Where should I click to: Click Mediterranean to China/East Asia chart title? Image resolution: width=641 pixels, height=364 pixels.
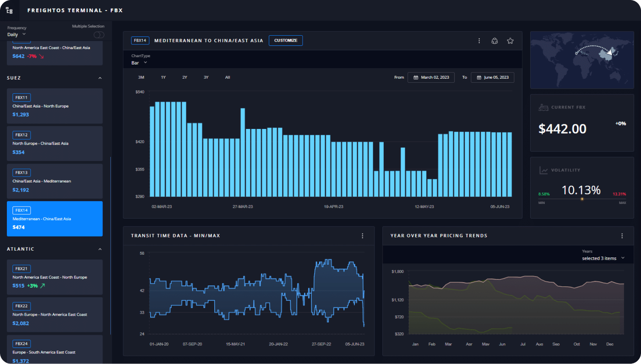point(209,41)
